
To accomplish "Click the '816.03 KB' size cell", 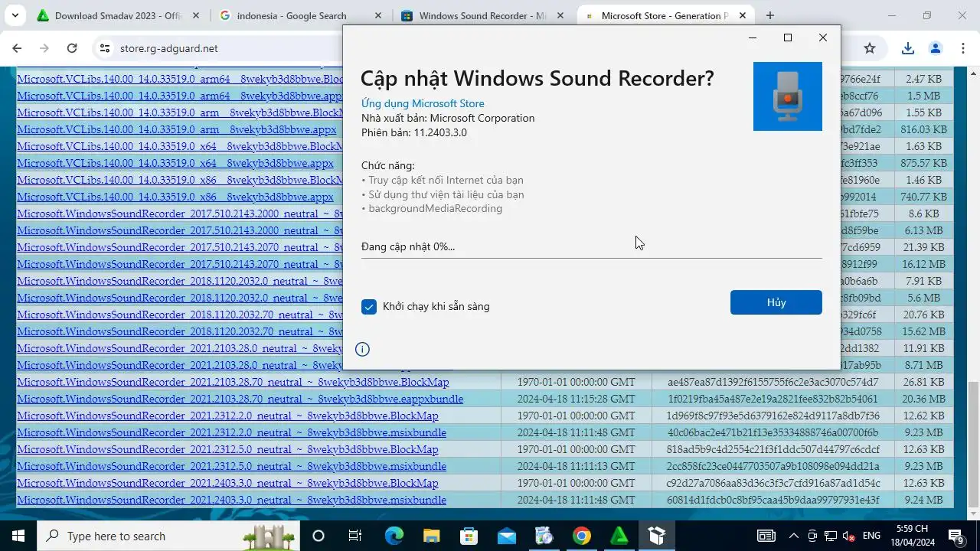I will [923, 129].
